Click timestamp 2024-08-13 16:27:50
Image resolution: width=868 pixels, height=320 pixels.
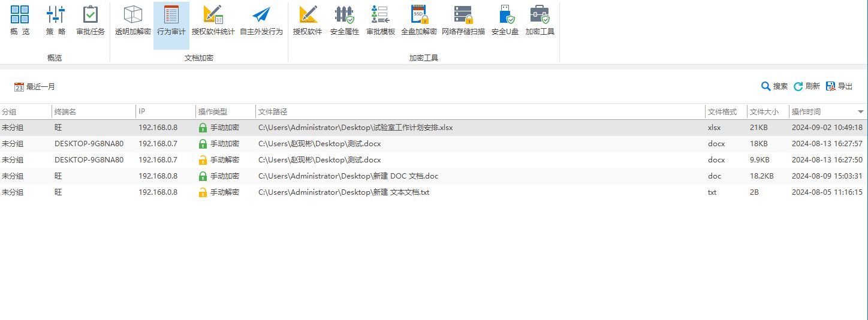pyautogui.click(x=827, y=160)
